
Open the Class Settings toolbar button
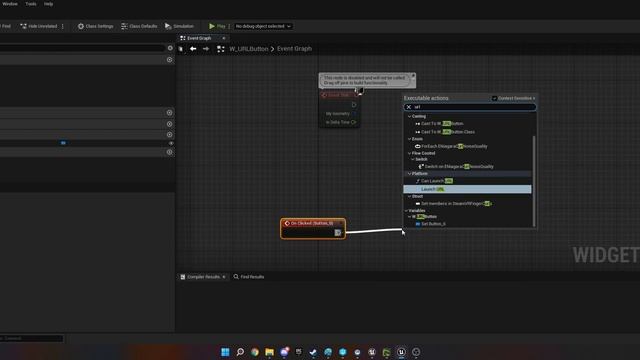pos(96,26)
